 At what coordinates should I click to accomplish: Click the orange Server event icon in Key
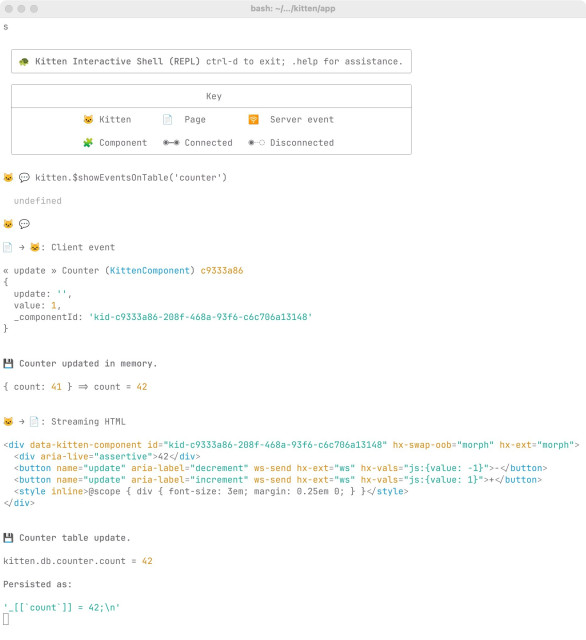point(253,120)
